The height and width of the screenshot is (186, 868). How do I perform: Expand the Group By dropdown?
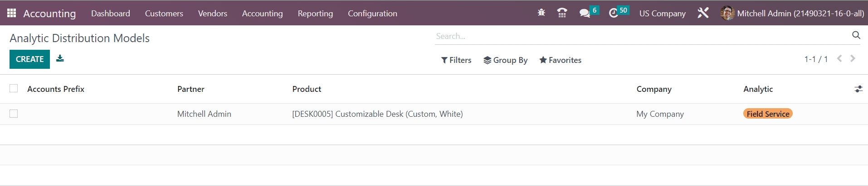pyautogui.click(x=505, y=60)
